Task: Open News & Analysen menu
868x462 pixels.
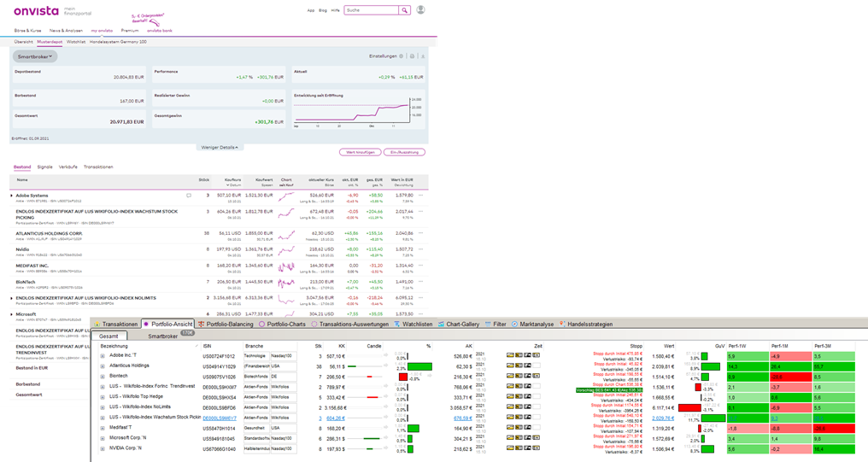Action: 66,31
